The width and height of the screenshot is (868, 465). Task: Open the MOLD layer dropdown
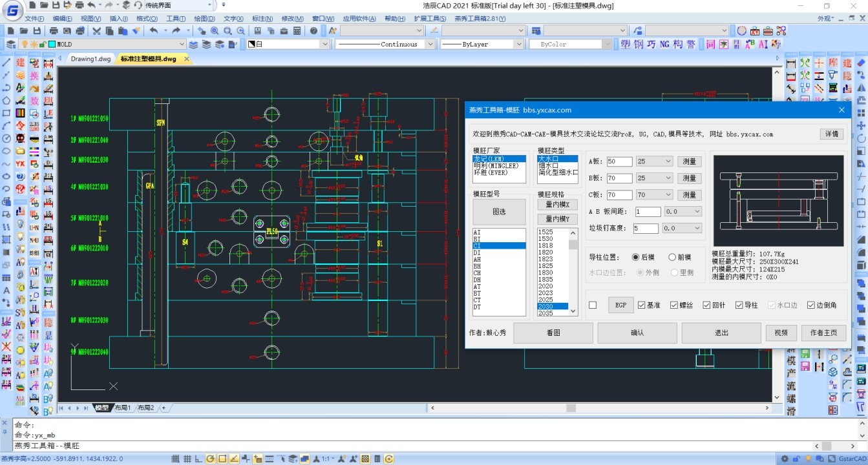181,45
